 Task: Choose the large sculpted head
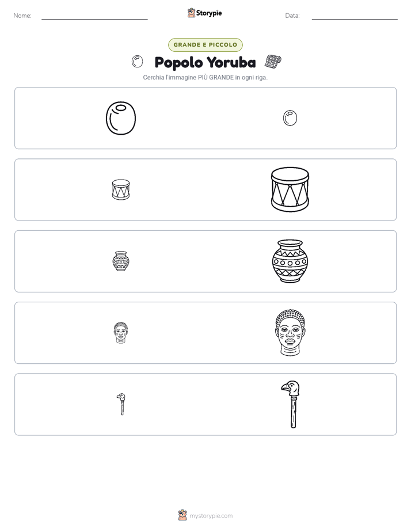click(290, 333)
